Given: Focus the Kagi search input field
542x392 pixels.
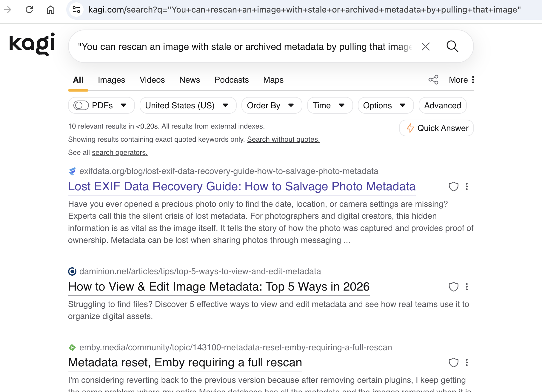Looking at the screenshot, I should tap(245, 47).
